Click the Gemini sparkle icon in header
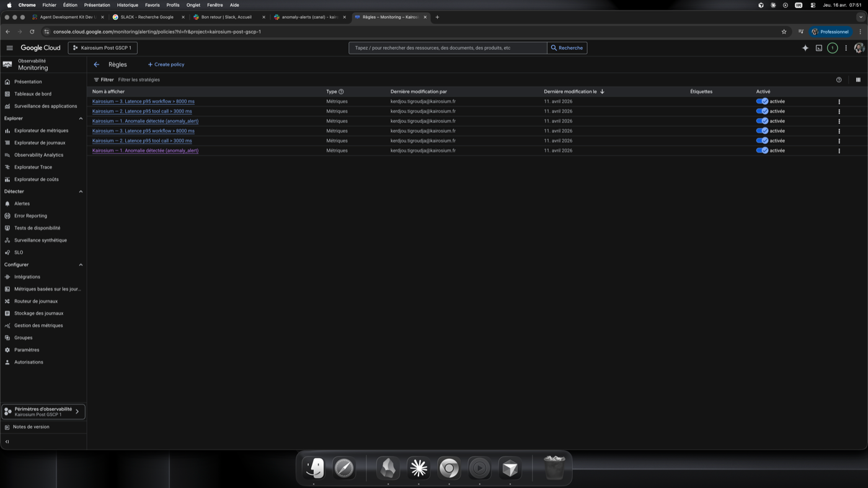The width and height of the screenshot is (868, 488). click(x=805, y=48)
